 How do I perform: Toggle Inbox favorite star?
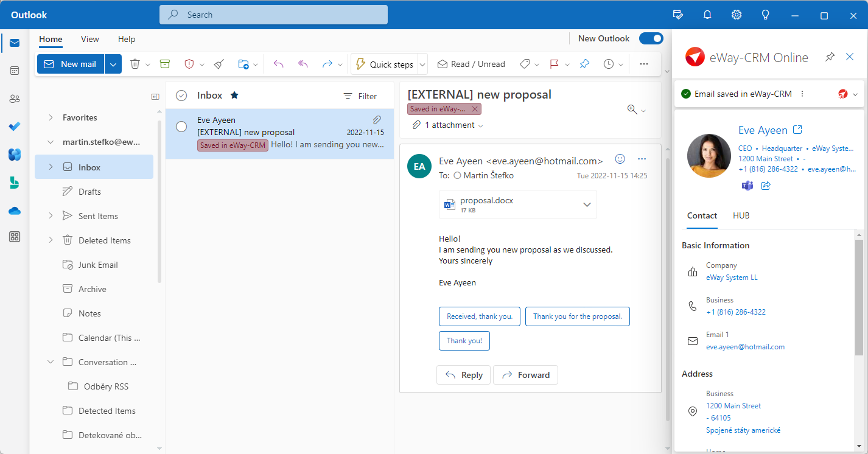[x=234, y=96]
